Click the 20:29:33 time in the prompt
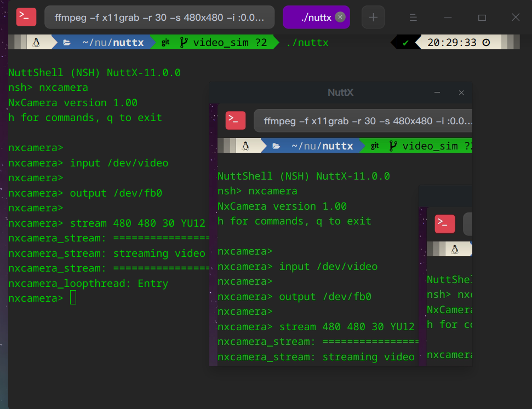Screen dimensions: 532x409 (451, 42)
